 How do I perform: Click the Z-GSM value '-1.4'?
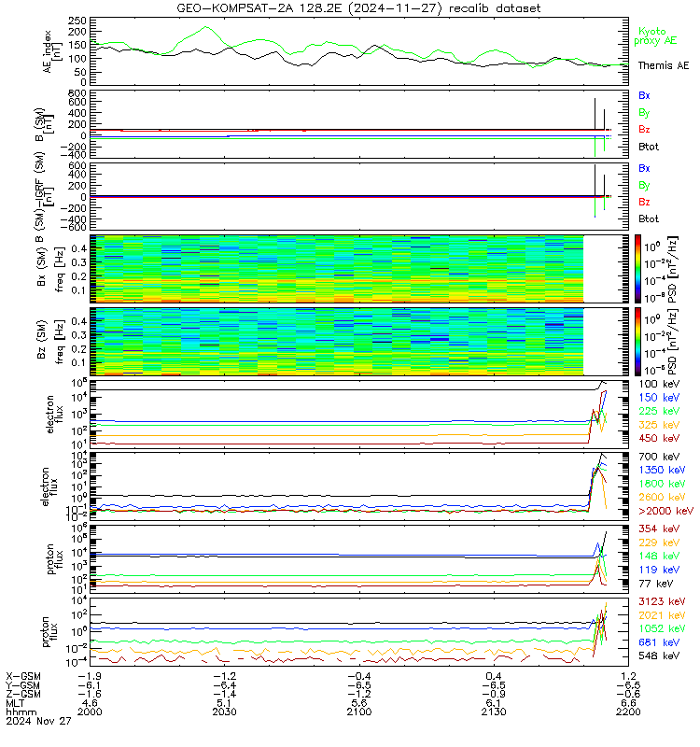[x=225, y=694]
